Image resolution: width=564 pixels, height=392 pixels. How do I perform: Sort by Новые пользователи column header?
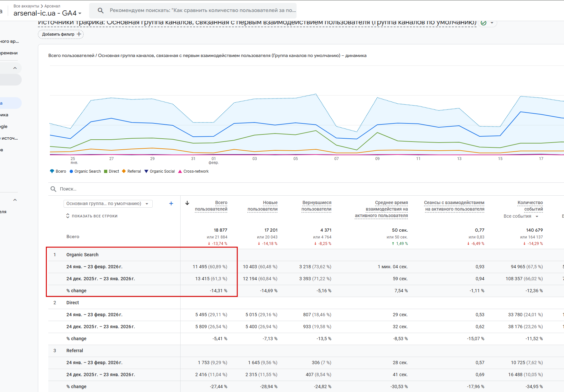(263, 206)
